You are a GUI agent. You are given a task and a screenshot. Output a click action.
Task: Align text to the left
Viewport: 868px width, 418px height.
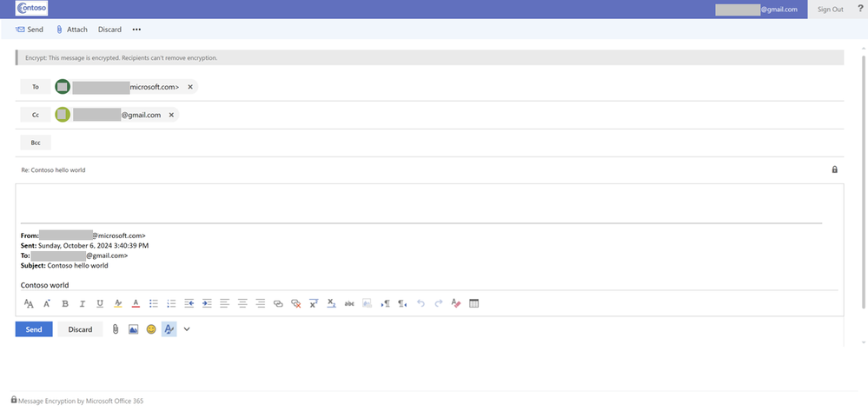tap(225, 303)
